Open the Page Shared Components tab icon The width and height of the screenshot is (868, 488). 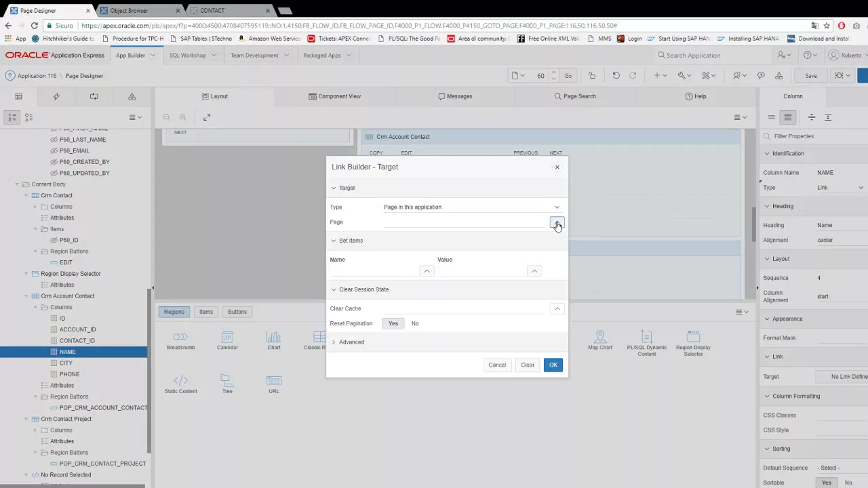[x=132, y=96]
